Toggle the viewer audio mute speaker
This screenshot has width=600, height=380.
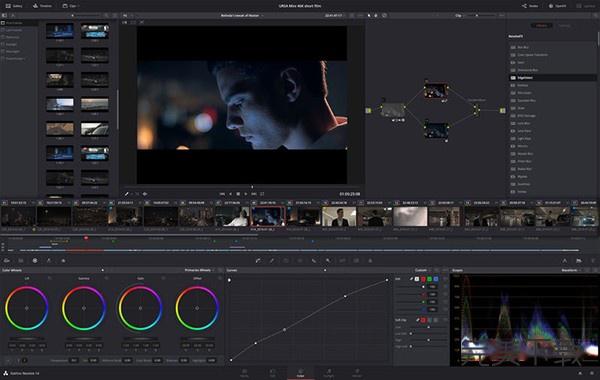[x=145, y=194]
